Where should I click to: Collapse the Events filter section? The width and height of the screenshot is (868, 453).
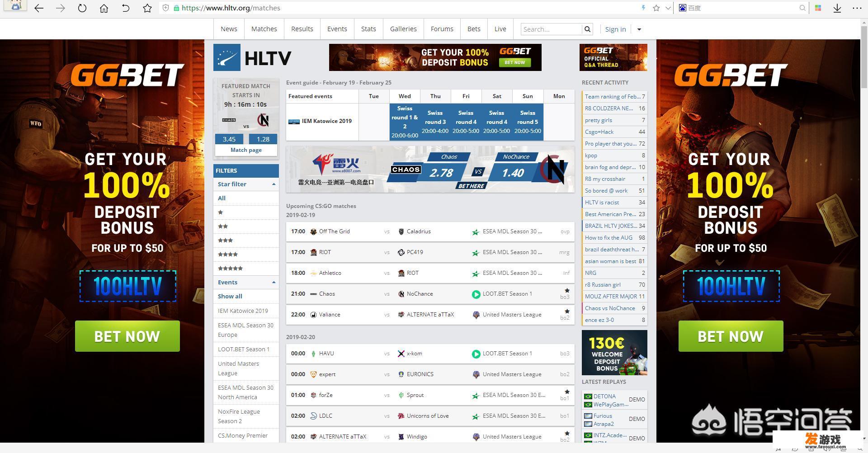(274, 282)
